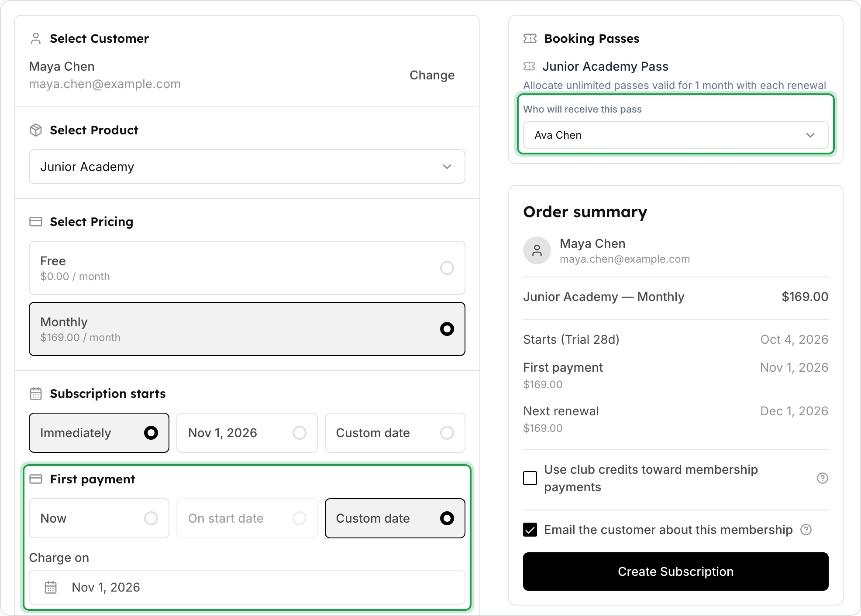Screen dimensions: 861x616
Task: Select the Monthly $169.00 pricing option
Action: tap(247, 329)
